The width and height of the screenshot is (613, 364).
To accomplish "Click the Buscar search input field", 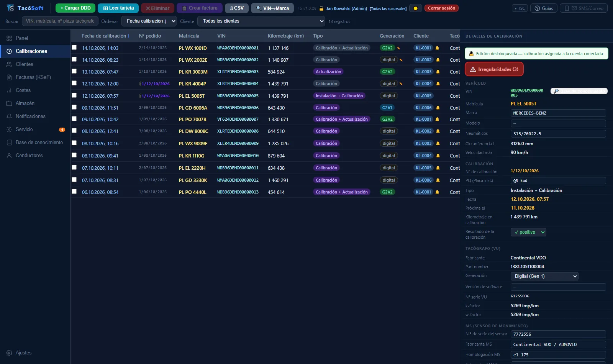I will coord(60,21).
